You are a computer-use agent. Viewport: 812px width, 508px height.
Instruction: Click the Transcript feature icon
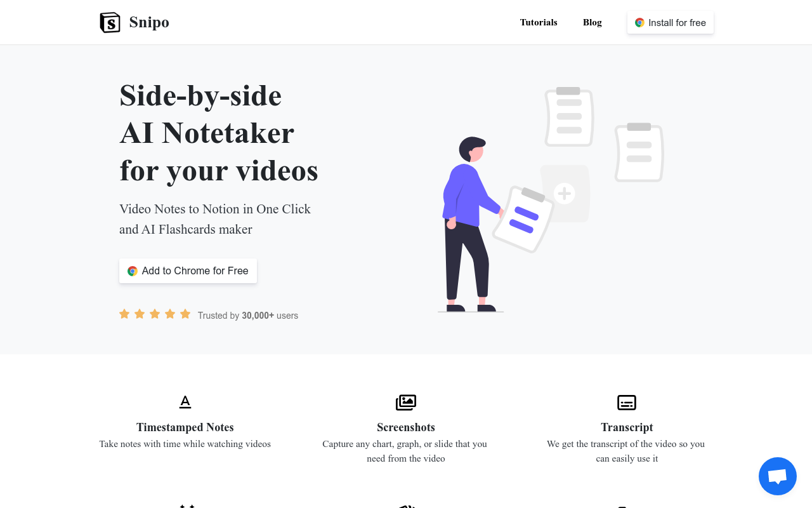click(627, 403)
